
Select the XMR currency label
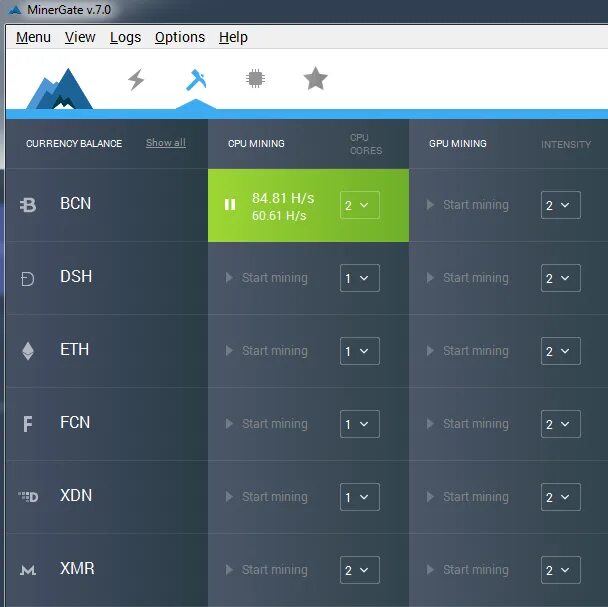tap(77, 568)
